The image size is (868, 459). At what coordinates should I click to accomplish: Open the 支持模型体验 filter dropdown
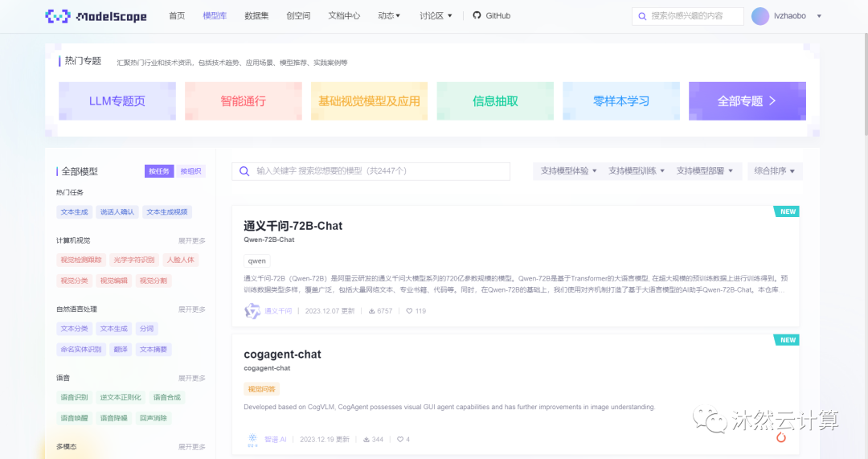point(568,171)
